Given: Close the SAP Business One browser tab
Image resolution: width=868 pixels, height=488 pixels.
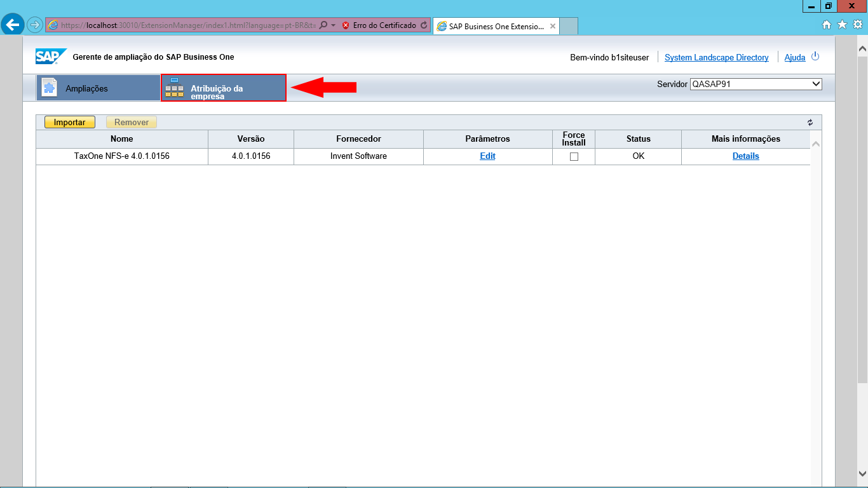Looking at the screenshot, I should 553,27.
